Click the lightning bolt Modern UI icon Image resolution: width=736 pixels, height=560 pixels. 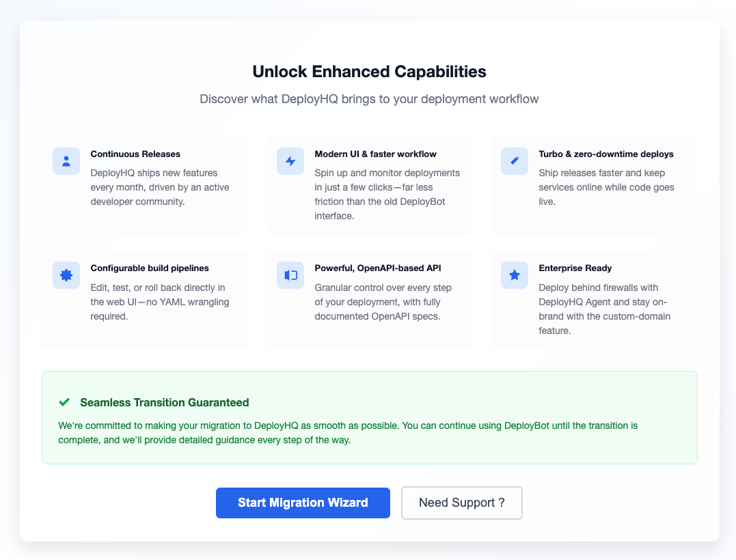pos(290,161)
